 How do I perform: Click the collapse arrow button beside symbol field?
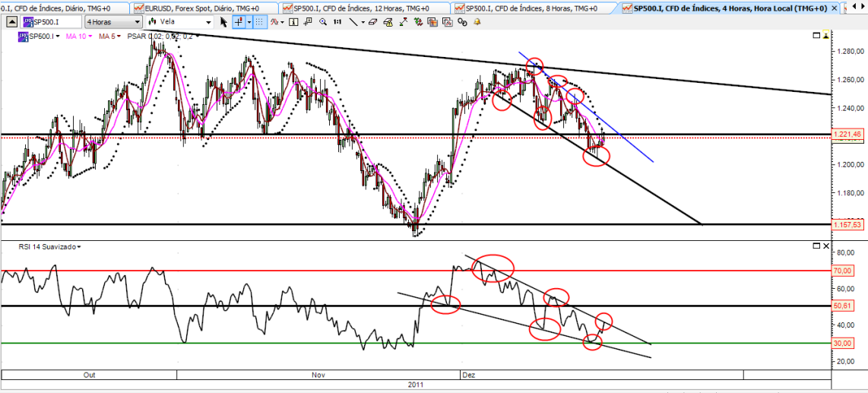(11, 21)
